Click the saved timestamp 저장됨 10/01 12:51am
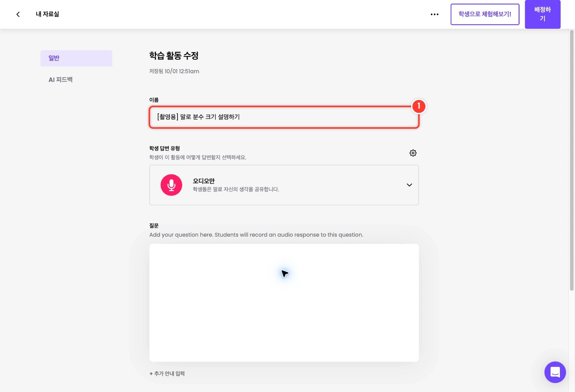The height and width of the screenshot is (392, 575). click(x=174, y=72)
